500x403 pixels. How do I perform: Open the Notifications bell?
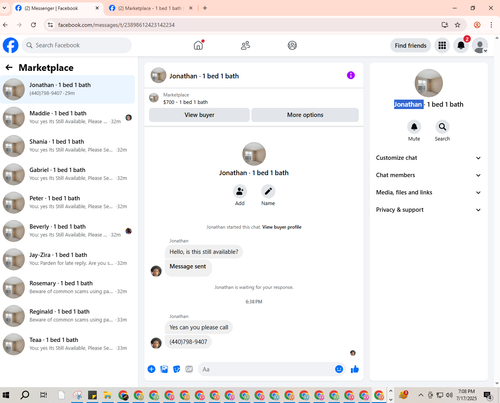click(461, 45)
